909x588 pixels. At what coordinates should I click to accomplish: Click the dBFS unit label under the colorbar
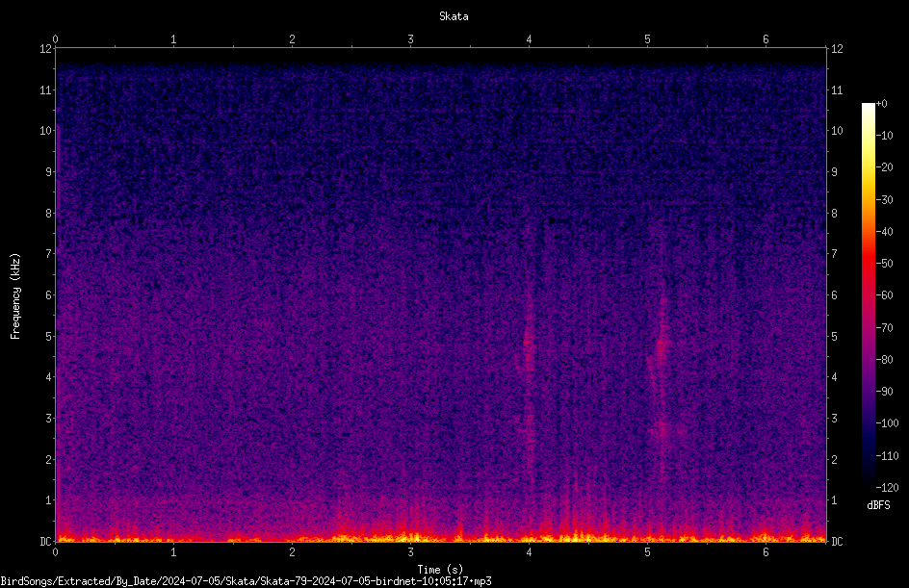pos(878,505)
